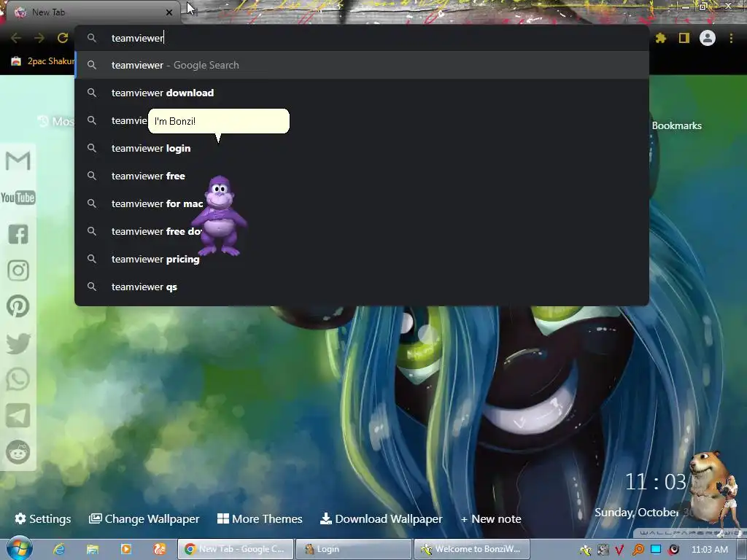747x560 pixels.
Task: Select suggestion teamviewer qs
Action: pyautogui.click(x=362, y=287)
